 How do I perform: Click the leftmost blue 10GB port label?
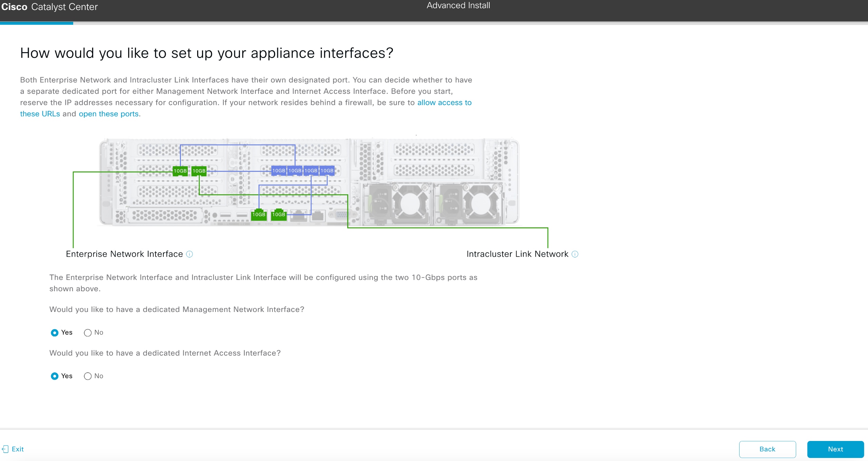point(279,170)
